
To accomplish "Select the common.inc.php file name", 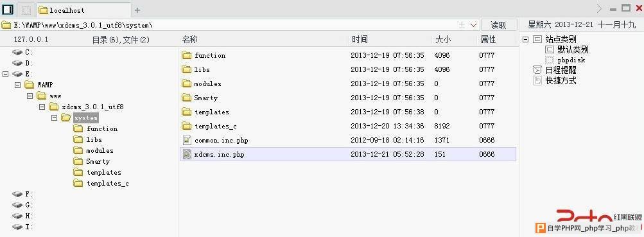I will point(222,141).
